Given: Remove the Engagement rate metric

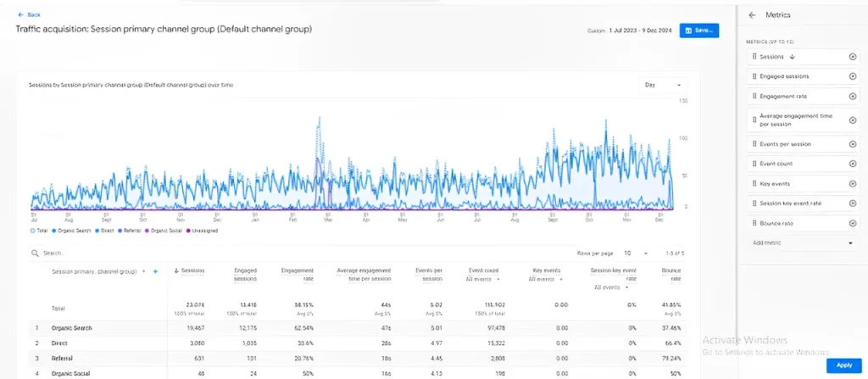Looking at the screenshot, I should (852, 97).
